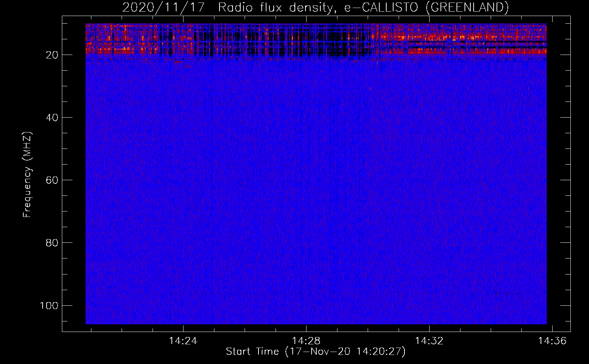Click the 80 frequency tick label
This screenshot has height=364, width=589.
pos(52,243)
